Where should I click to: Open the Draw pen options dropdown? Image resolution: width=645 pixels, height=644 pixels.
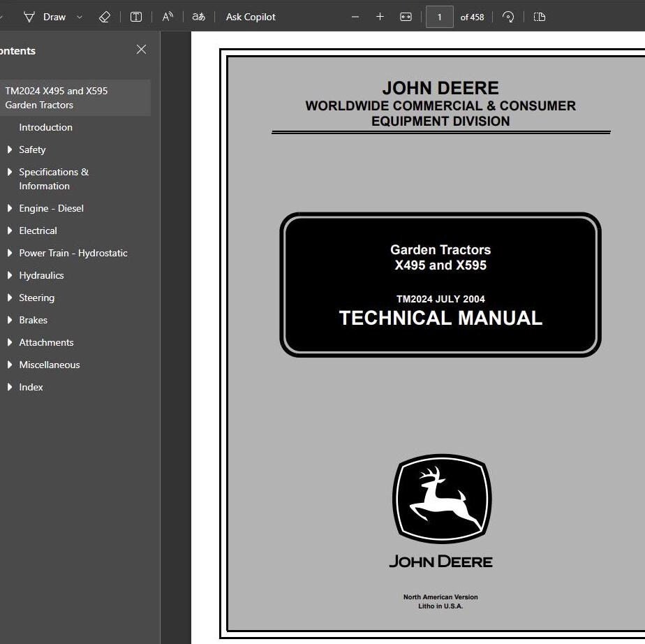coord(79,17)
